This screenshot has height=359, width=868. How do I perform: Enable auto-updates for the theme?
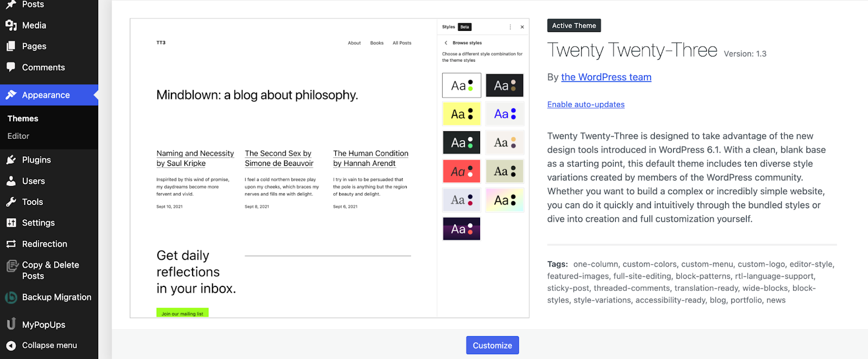click(586, 105)
